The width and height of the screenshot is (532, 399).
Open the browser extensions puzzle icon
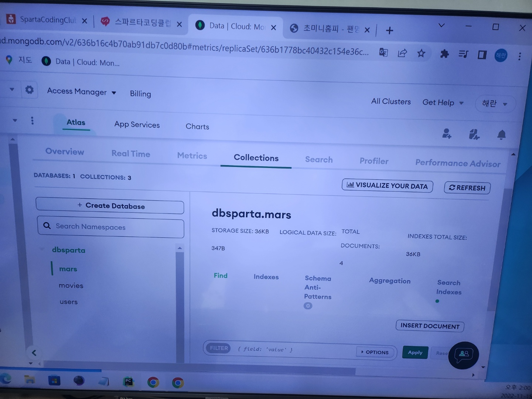pos(444,54)
